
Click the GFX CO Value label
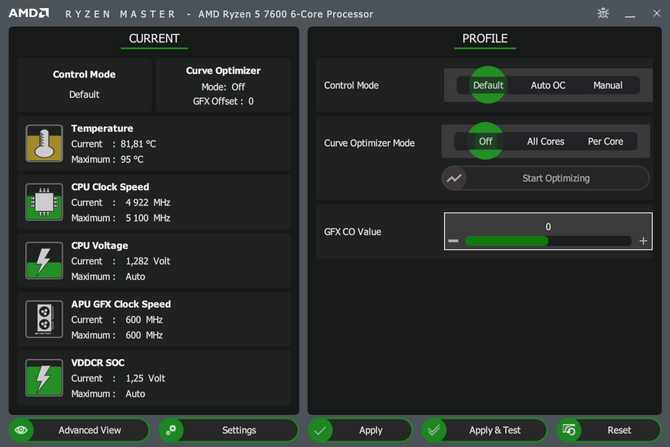[353, 232]
